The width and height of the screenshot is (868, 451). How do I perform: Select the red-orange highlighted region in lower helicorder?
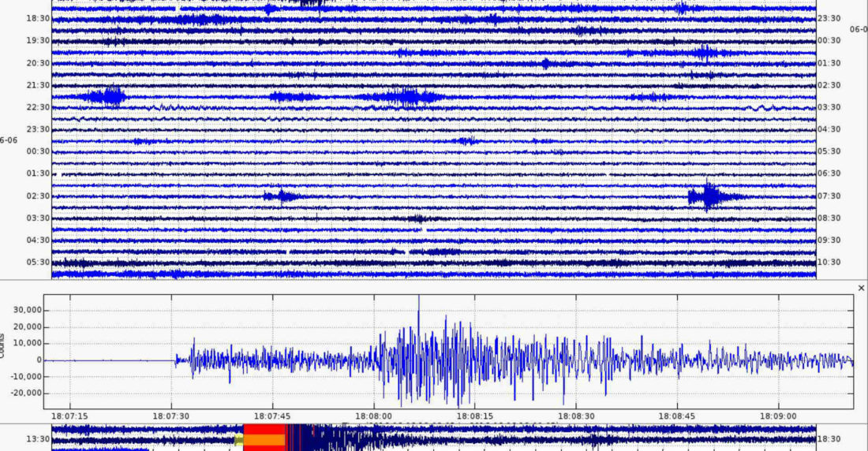pos(264,438)
